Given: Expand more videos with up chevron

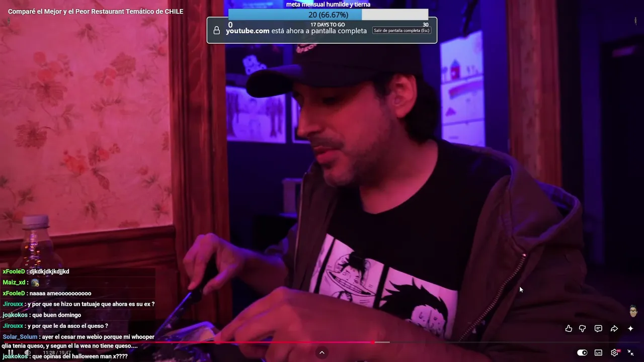Looking at the screenshot, I should click(322, 352).
